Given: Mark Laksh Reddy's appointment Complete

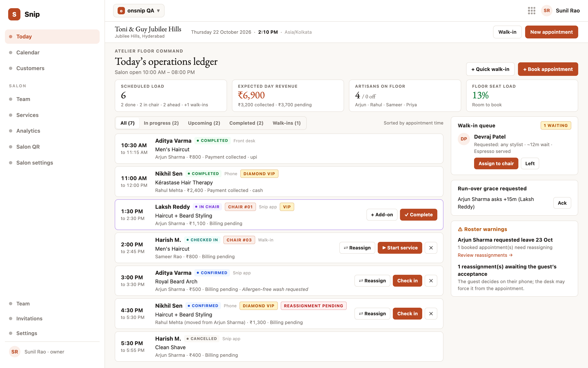Looking at the screenshot, I should tap(418, 215).
